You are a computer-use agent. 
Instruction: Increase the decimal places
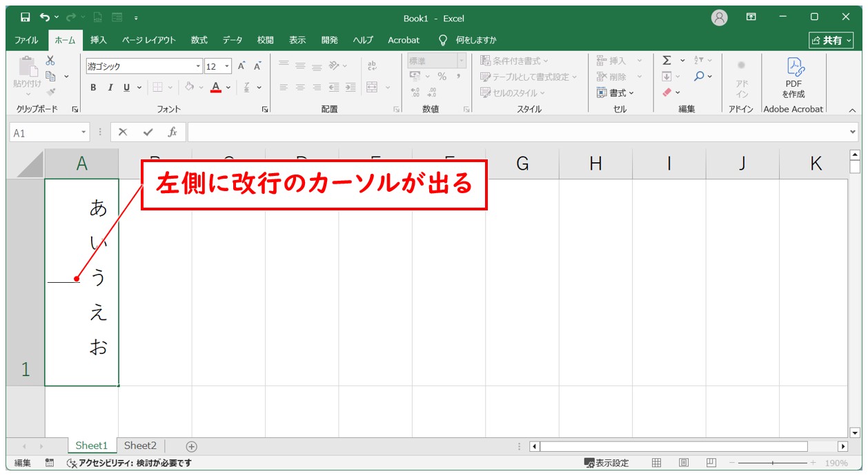[x=415, y=92]
